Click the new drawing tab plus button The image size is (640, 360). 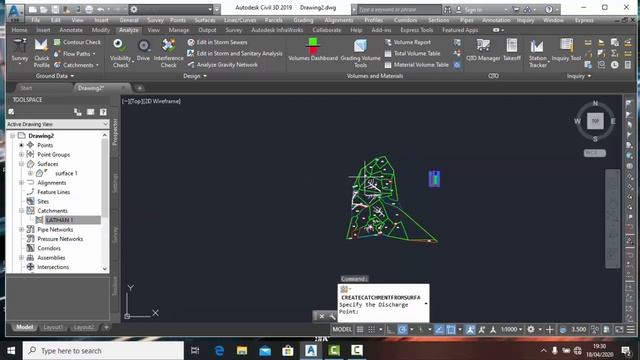[x=139, y=88]
